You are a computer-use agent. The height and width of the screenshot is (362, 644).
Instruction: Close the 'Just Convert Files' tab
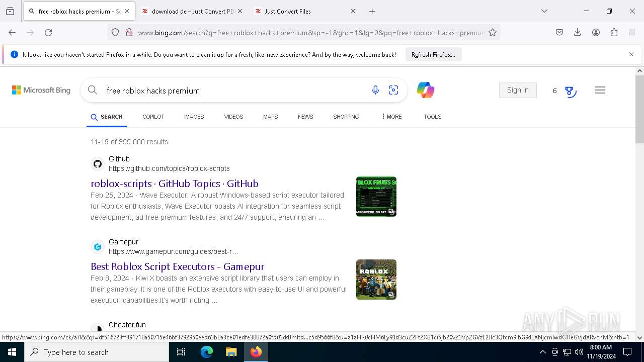click(x=353, y=11)
